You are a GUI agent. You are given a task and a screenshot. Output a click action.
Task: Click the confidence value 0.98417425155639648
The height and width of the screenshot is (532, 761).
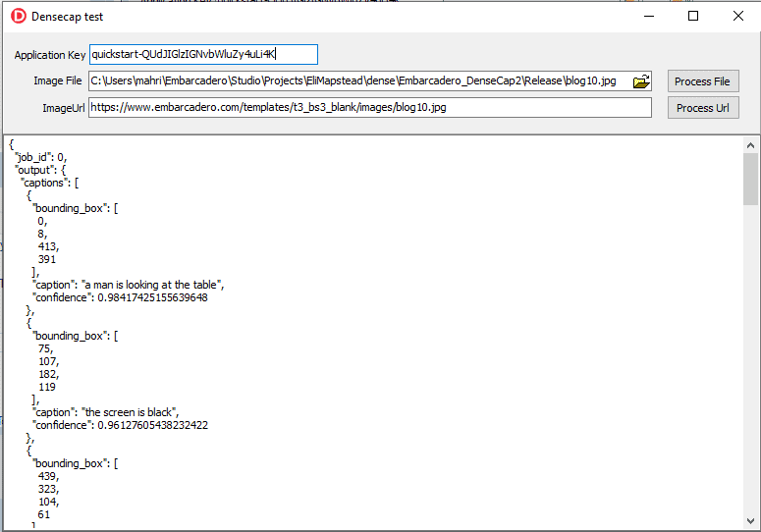point(152,297)
